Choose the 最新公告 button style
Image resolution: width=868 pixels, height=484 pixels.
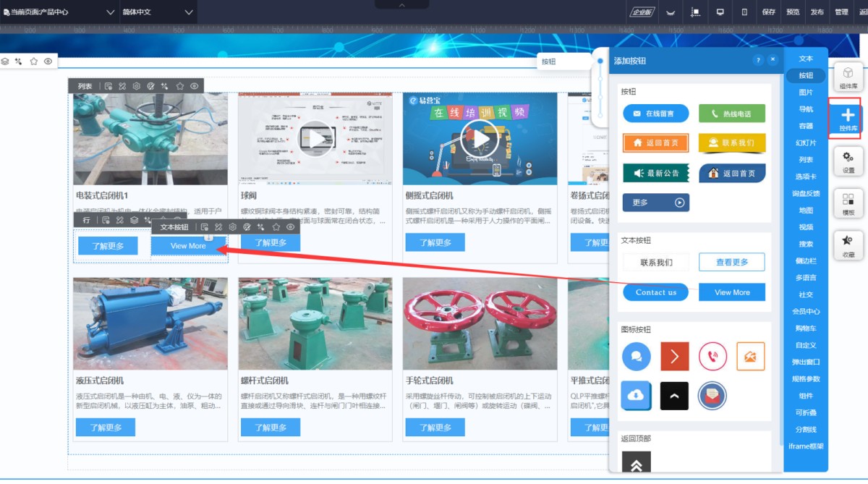pyautogui.click(x=655, y=173)
